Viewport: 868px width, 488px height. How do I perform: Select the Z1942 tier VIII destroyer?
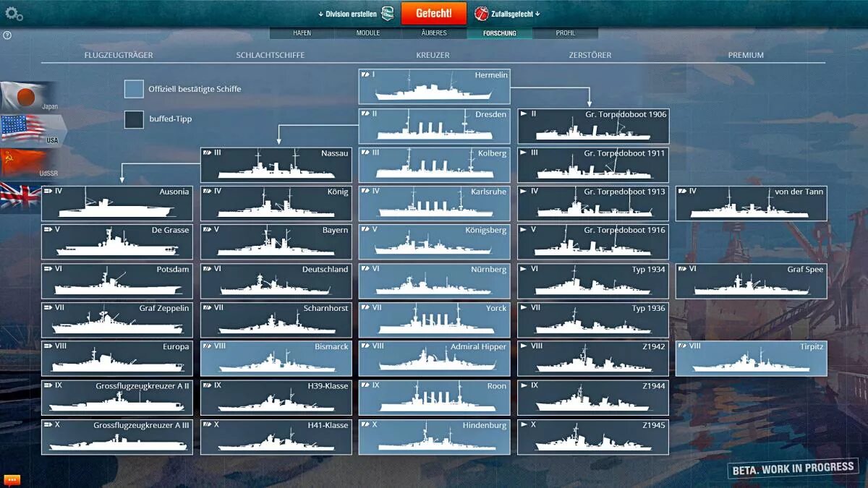tap(593, 358)
